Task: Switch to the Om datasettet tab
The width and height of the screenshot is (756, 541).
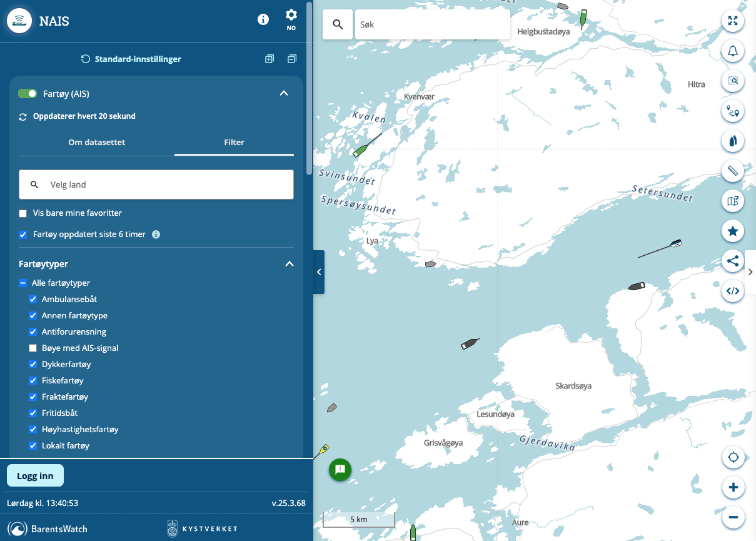Action: 96,143
